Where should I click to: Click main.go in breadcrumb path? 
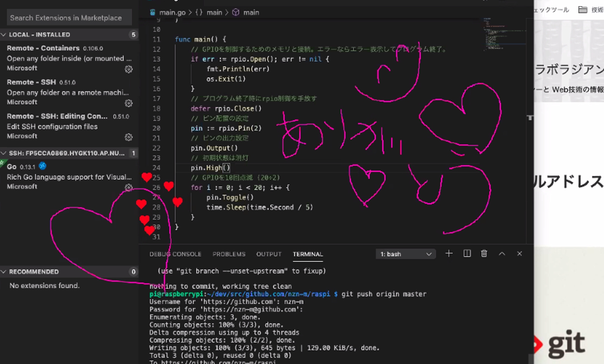coord(172,12)
